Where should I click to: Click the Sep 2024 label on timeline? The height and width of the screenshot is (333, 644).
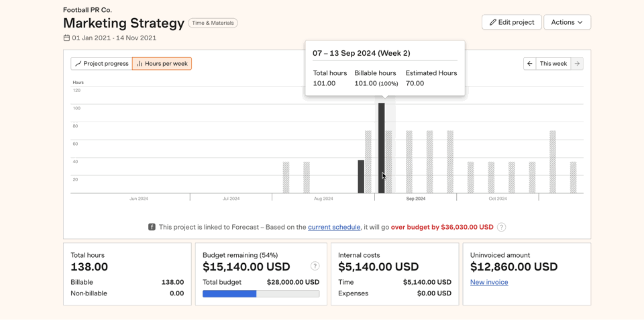(x=415, y=199)
